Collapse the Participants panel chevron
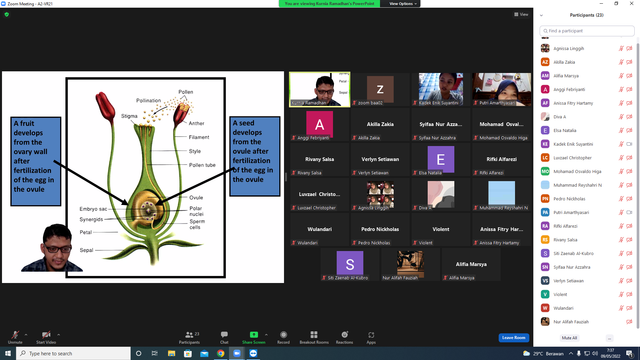The width and height of the screenshot is (640, 360). pos(541,16)
